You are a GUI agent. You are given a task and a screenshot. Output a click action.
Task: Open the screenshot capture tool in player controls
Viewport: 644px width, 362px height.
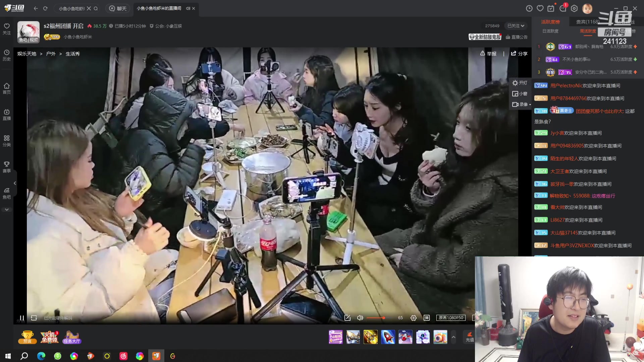(x=347, y=318)
